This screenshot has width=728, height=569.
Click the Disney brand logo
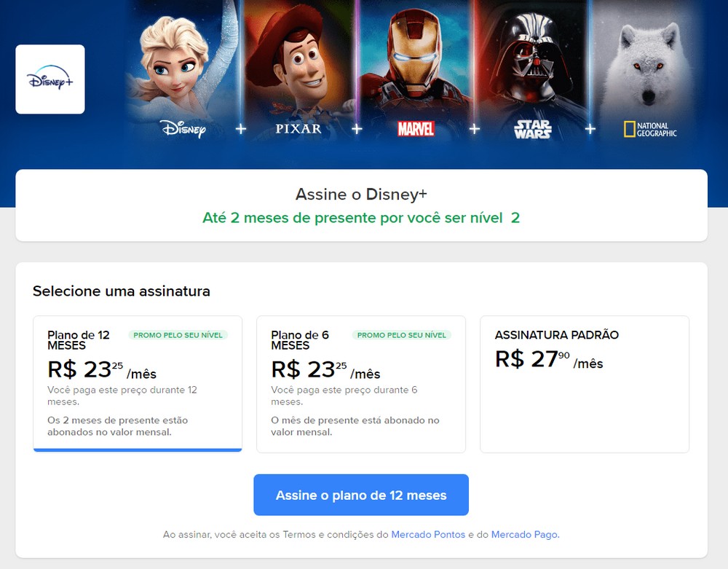(x=183, y=129)
